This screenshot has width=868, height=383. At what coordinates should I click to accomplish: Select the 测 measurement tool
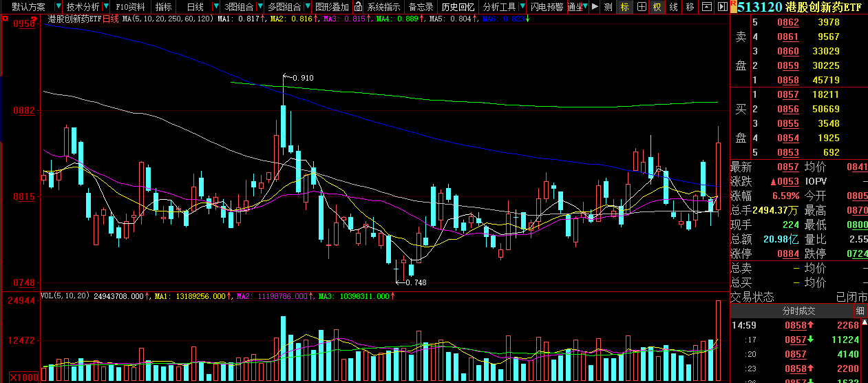pos(608,7)
